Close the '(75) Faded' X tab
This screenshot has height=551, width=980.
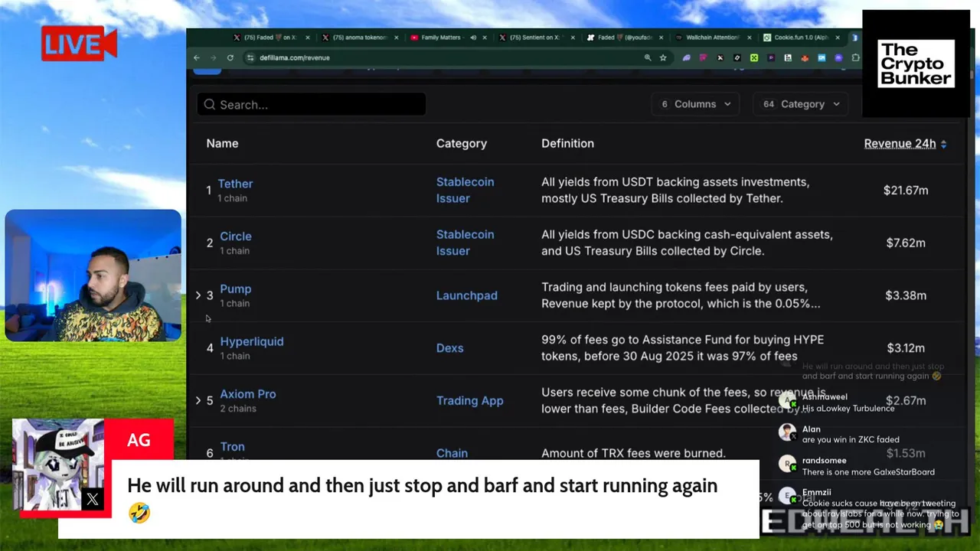(x=308, y=37)
